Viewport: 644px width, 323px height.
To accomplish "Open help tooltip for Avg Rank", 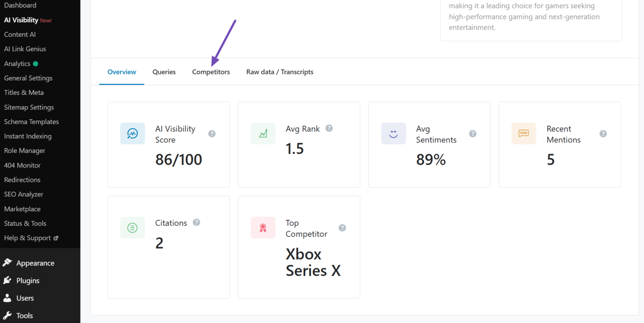I will coord(329,128).
